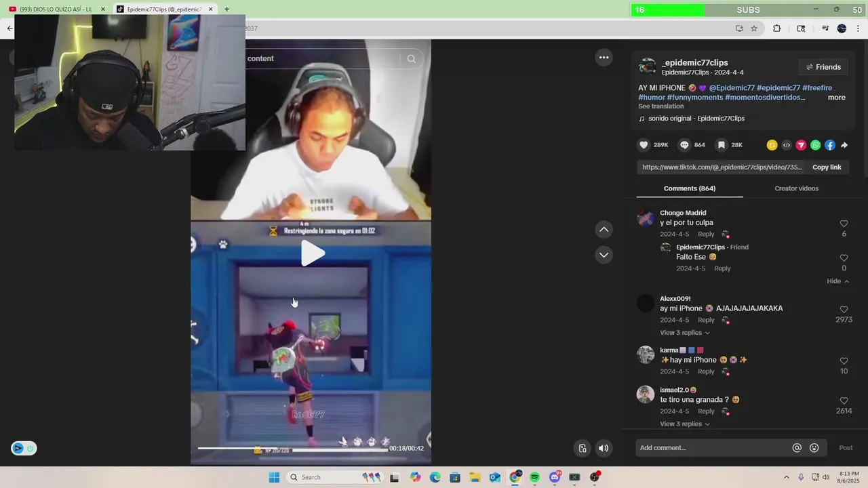Insert a mention with the @ icon
This screenshot has height=488, width=868.
797,448
